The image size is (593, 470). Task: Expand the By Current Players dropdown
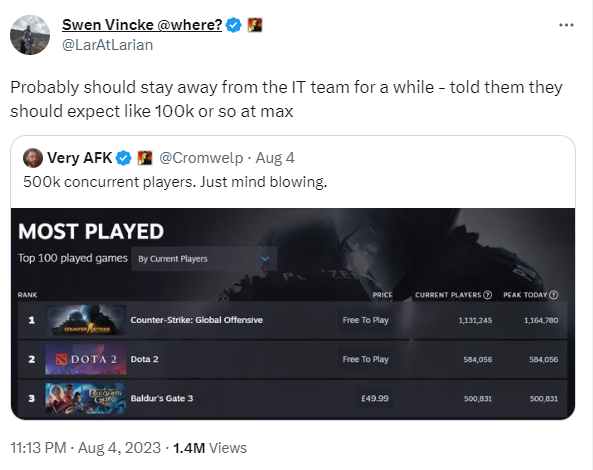tap(204, 259)
